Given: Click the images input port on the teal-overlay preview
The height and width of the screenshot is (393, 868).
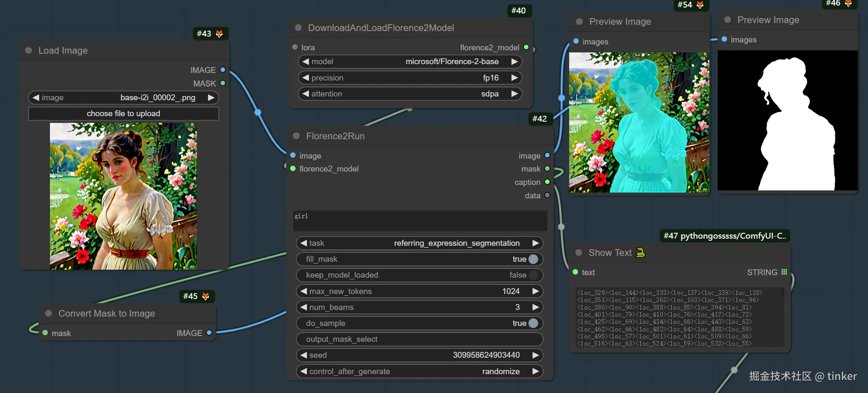Looking at the screenshot, I should [576, 42].
